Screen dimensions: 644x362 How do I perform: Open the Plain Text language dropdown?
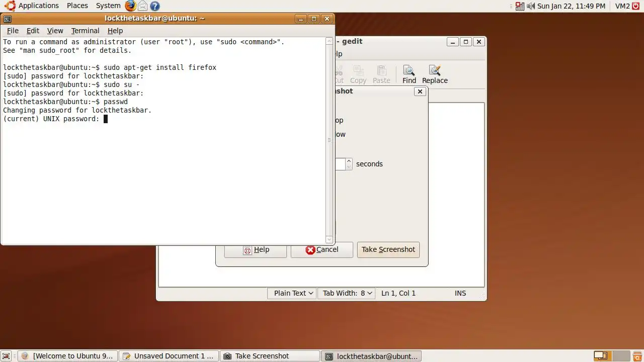click(x=292, y=293)
